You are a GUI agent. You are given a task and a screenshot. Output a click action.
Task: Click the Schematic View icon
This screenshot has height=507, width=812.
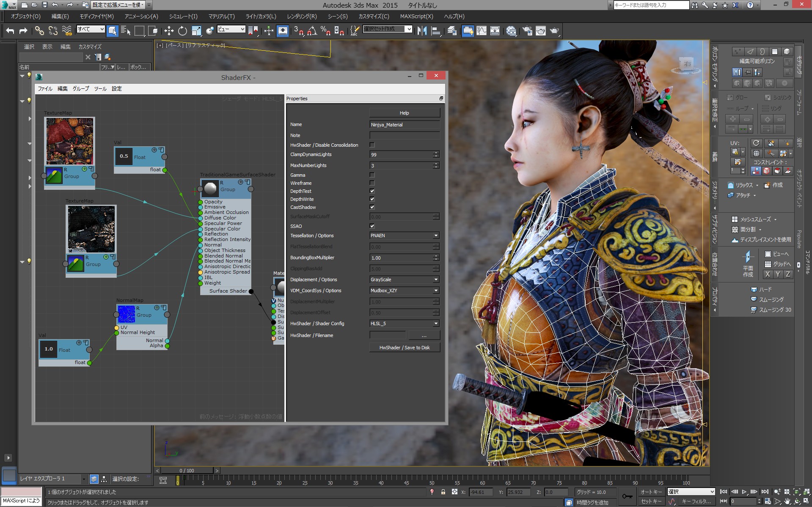495,30
